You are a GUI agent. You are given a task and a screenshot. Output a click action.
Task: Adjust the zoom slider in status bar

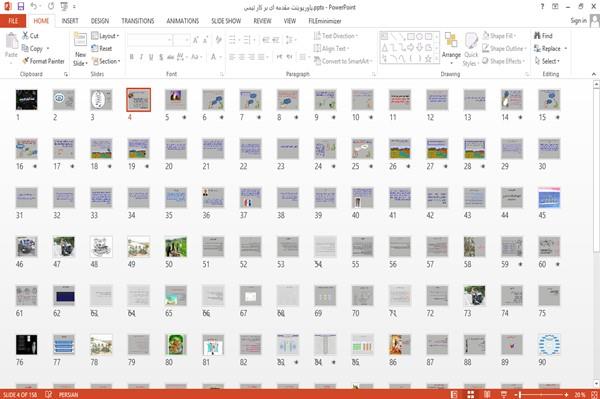541,394
